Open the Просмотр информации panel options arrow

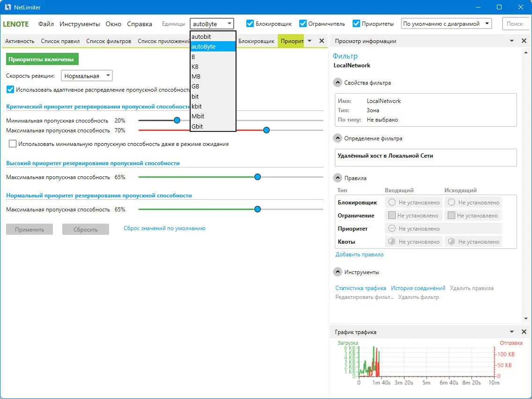point(512,41)
